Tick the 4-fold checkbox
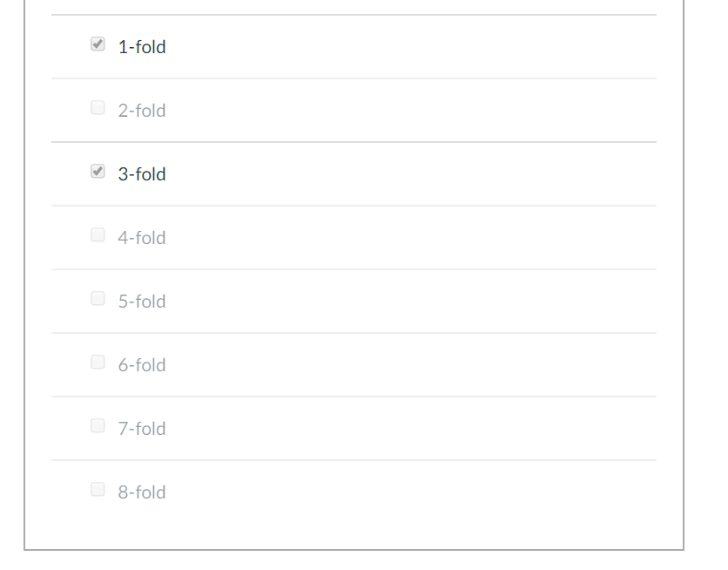 [98, 235]
